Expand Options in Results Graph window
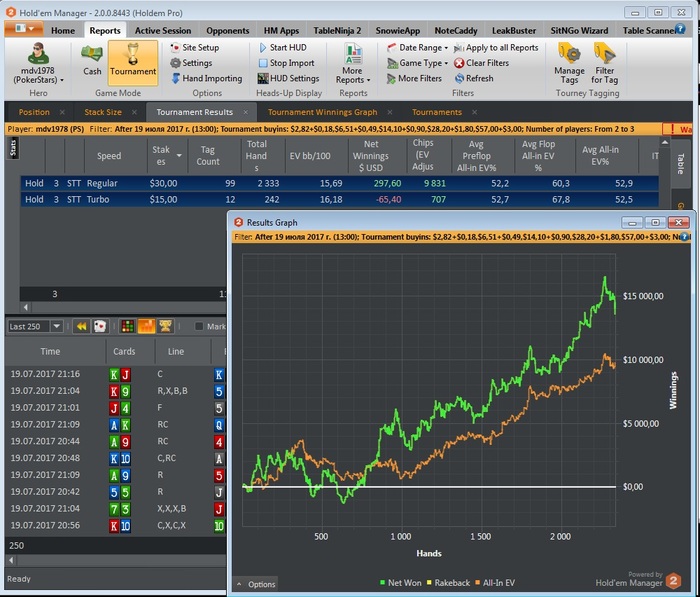The image size is (700, 597). click(256, 584)
